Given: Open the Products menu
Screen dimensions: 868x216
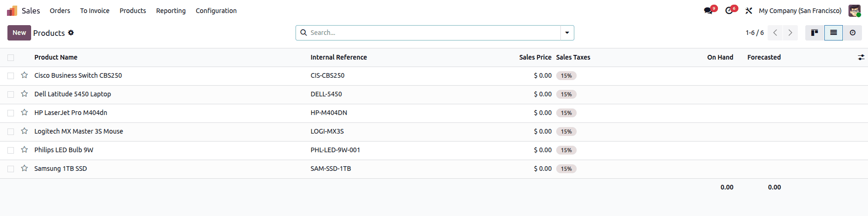Looking at the screenshot, I should click(133, 11).
